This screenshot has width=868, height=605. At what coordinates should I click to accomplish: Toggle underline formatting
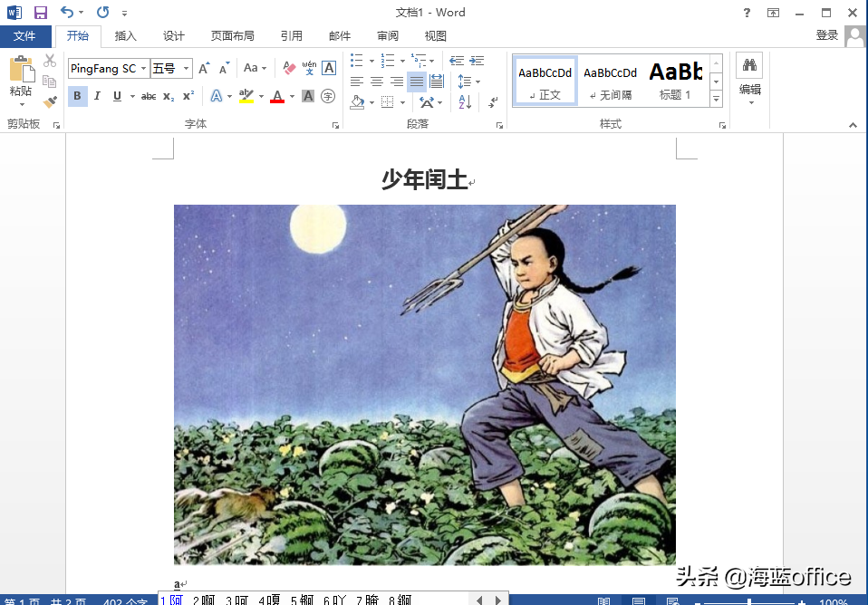(118, 96)
